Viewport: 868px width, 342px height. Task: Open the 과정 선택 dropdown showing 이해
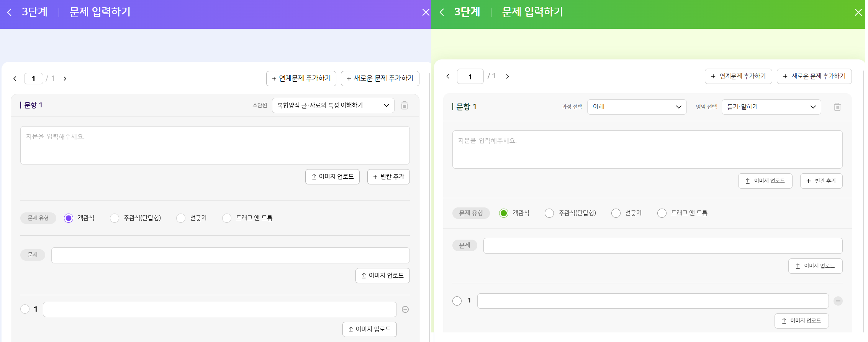click(637, 107)
